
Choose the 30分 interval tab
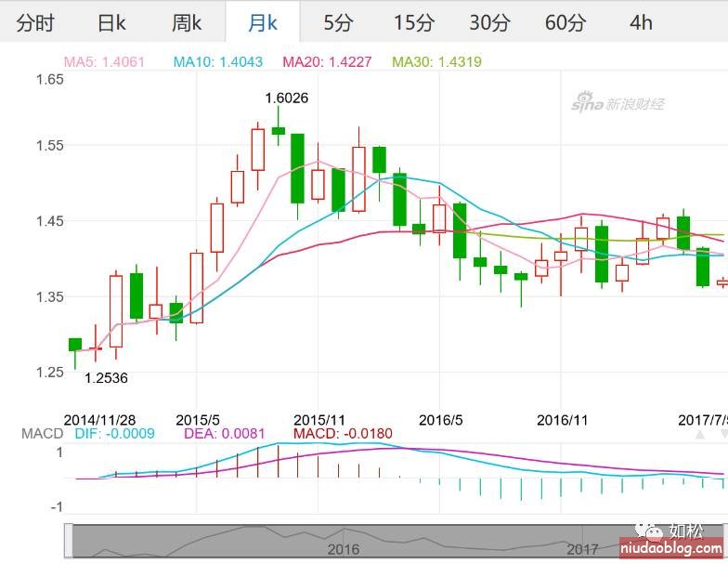click(488, 23)
